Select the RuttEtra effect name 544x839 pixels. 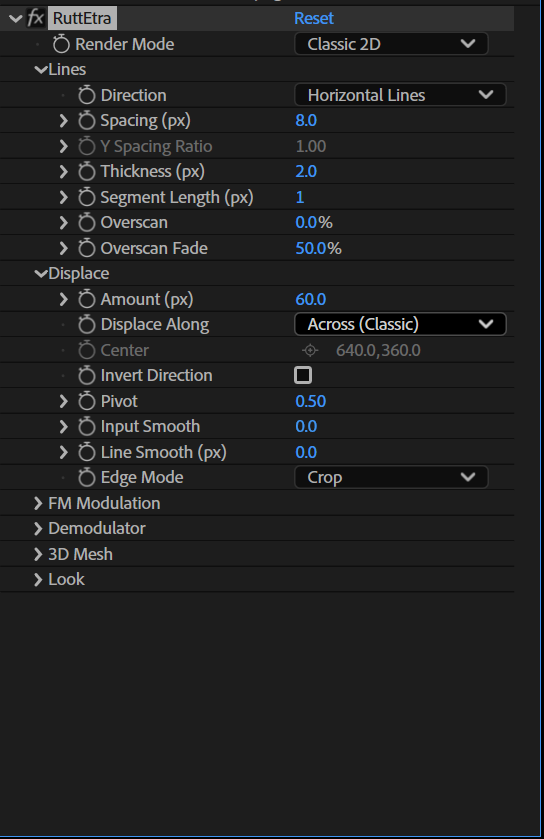point(82,18)
